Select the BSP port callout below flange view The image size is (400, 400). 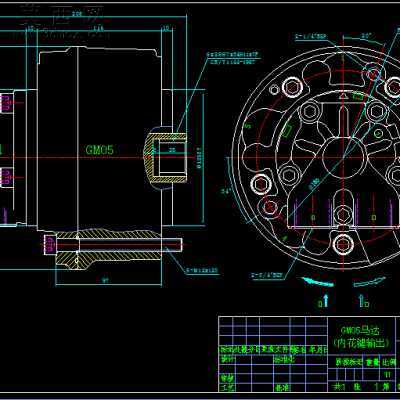pyautogui.click(x=268, y=275)
